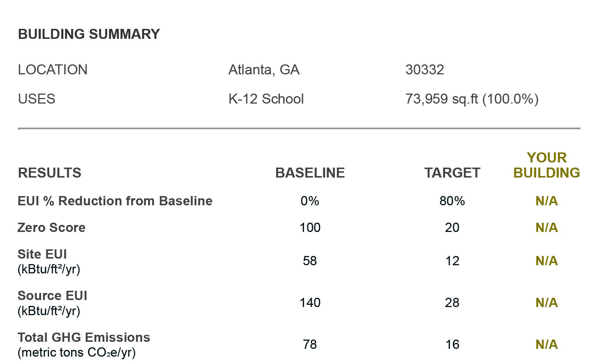Click the BUILDING SUMMARY heading
Image resolution: width=592 pixels, height=364 pixels.
click(x=89, y=34)
